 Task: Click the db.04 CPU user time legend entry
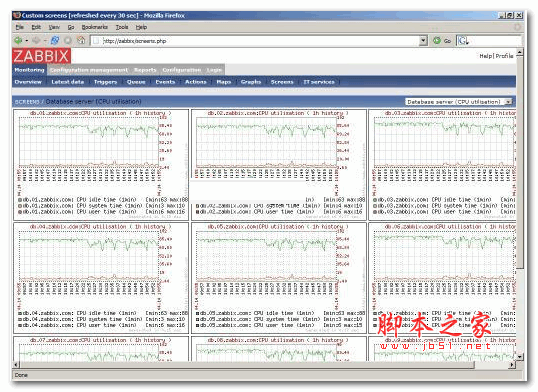102,325
